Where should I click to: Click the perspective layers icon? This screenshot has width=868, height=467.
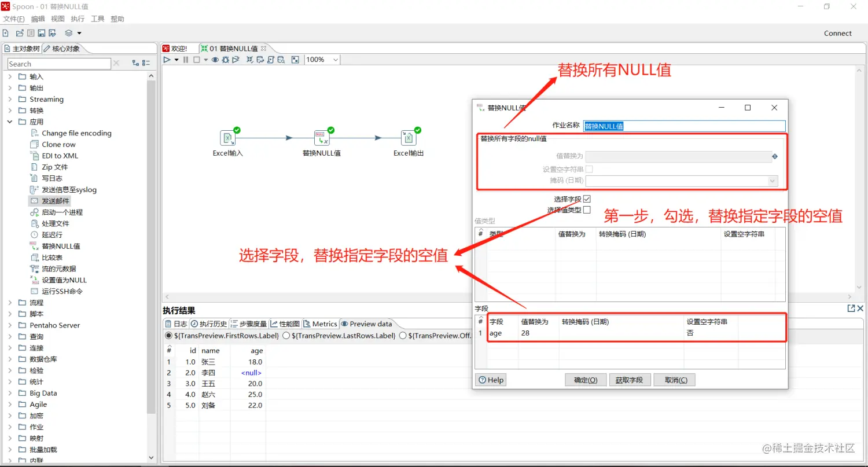(x=69, y=33)
